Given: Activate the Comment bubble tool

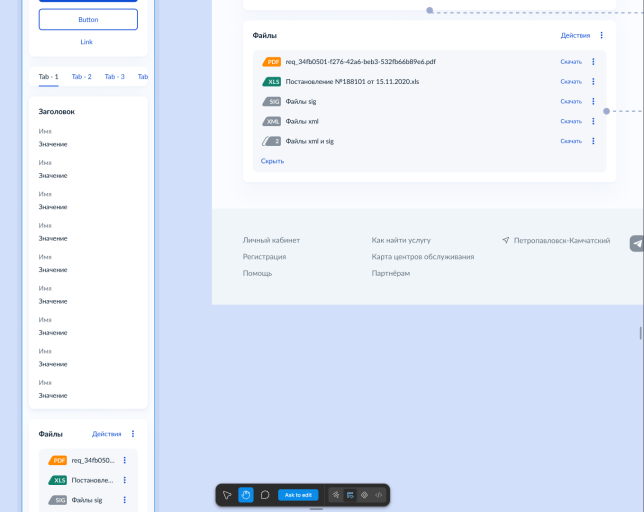Looking at the screenshot, I should click(x=265, y=495).
